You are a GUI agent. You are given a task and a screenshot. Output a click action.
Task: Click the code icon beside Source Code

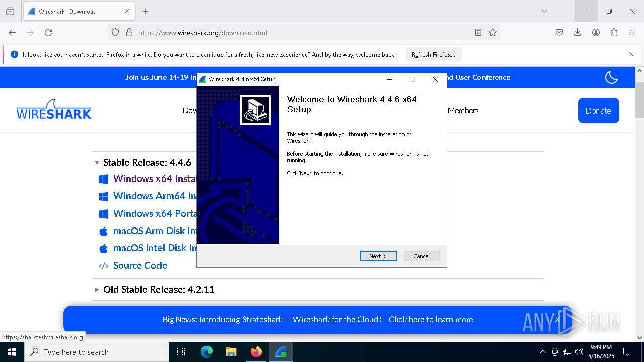[x=103, y=266]
